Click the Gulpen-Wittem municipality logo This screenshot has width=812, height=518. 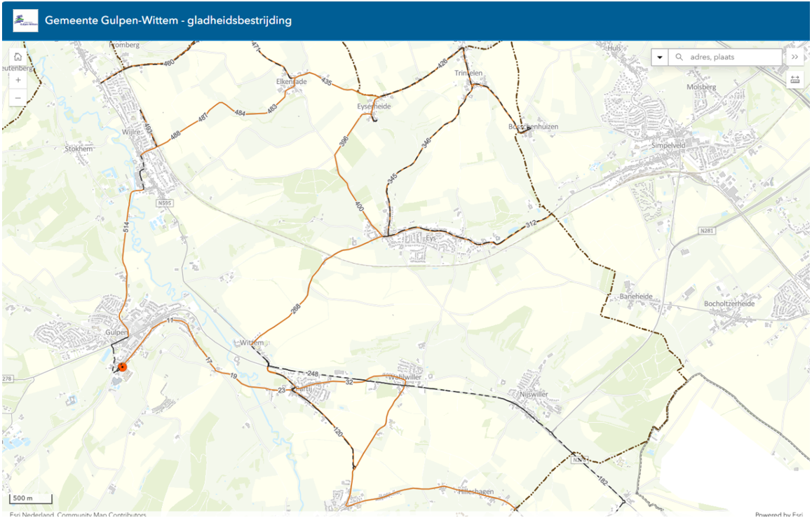tap(25, 21)
